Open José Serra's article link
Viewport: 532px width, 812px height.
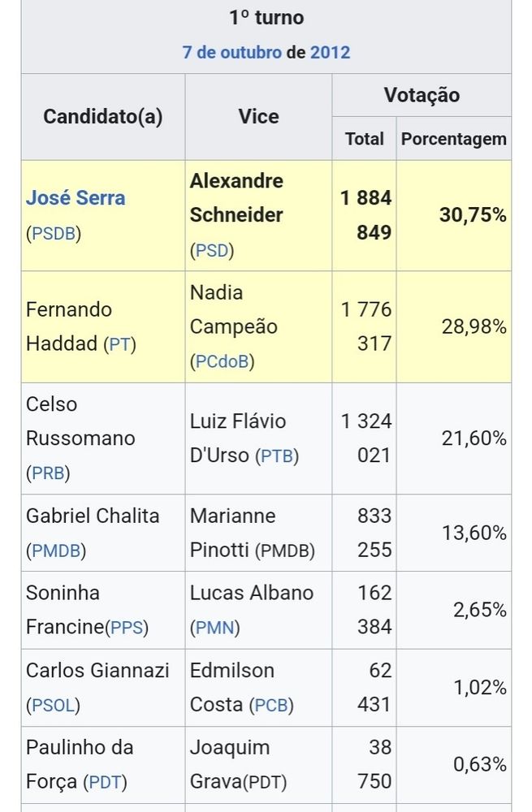[x=76, y=197]
